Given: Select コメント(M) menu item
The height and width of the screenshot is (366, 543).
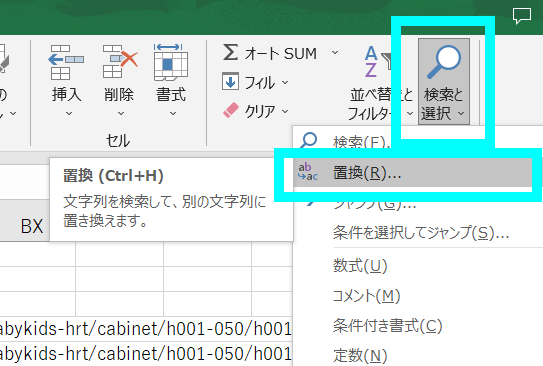Looking at the screenshot, I should coord(366,296).
